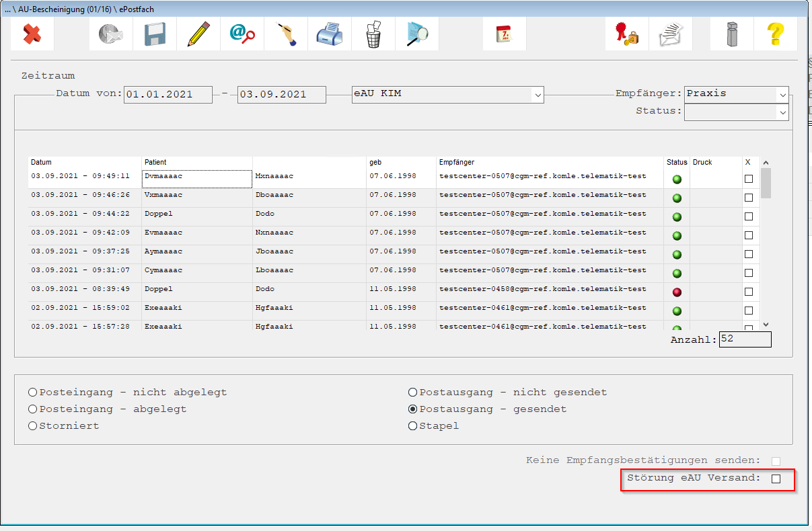Screen dimensions: 812x531
Task: Tick the X checkbox for Vxmaaaac row
Action: [749, 198]
